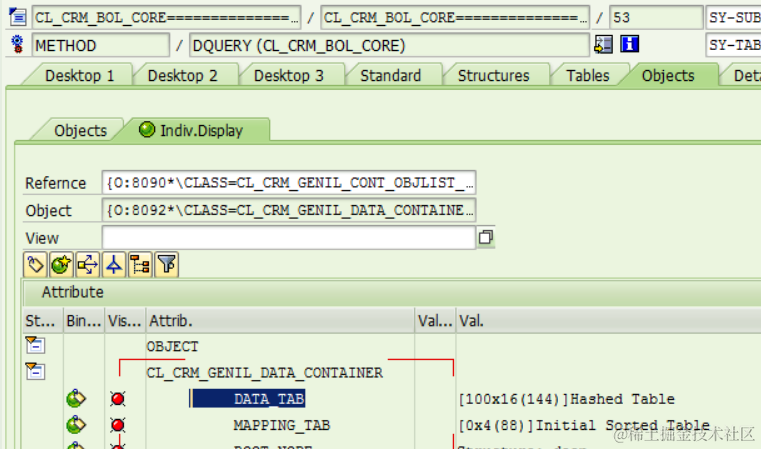Click the filter funnel toolbar icon
The image size is (761, 449).
click(x=166, y=265)
